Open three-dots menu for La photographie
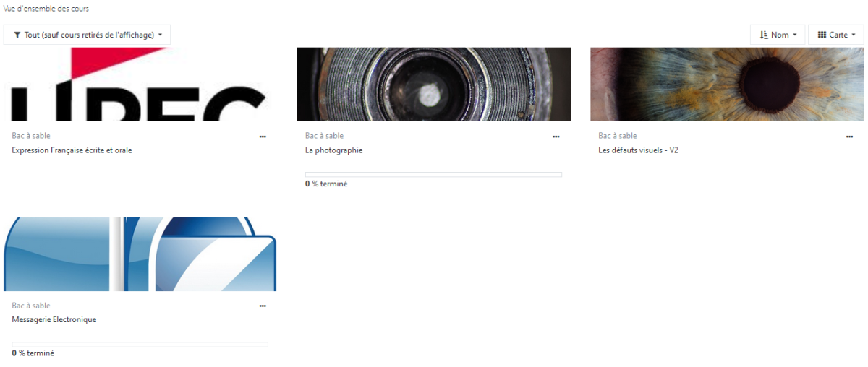 coord(556,136)
